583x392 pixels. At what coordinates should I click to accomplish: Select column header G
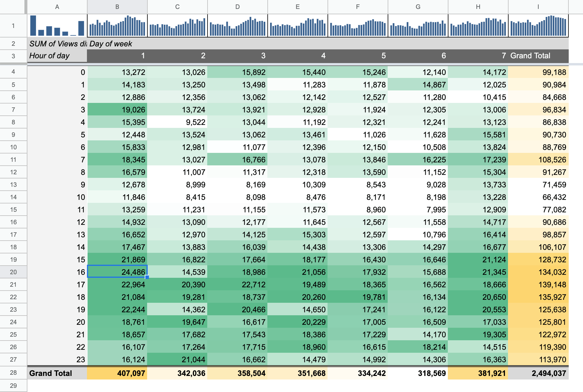point(418,7)
